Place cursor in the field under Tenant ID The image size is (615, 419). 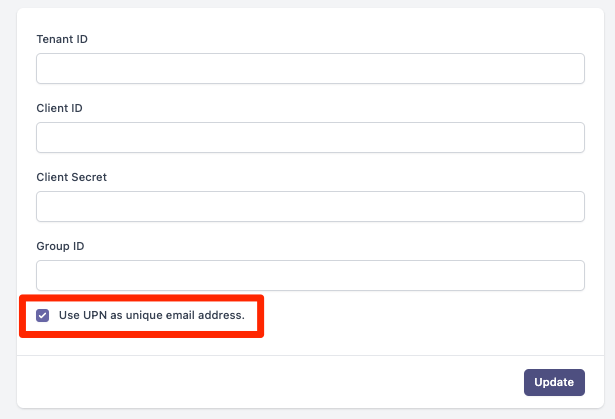click(310, 69)
